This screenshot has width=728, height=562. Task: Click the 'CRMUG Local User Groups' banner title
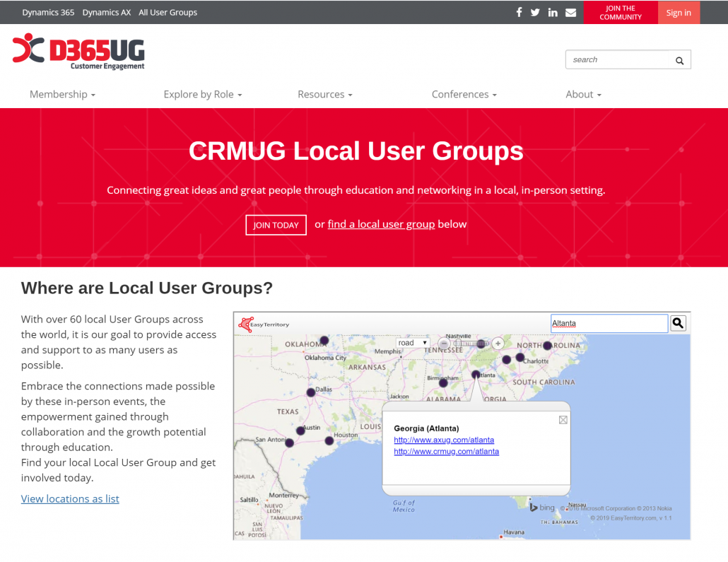click(x=356, y=151)
